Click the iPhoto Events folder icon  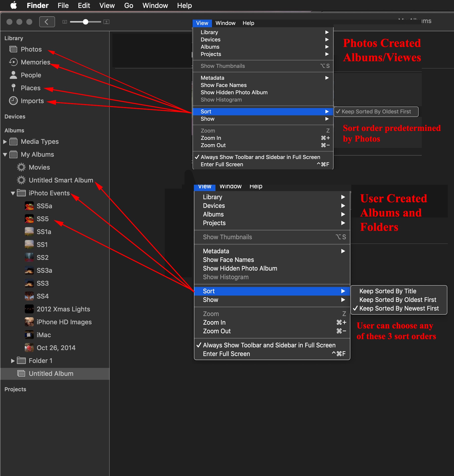[x=21, y=193]
